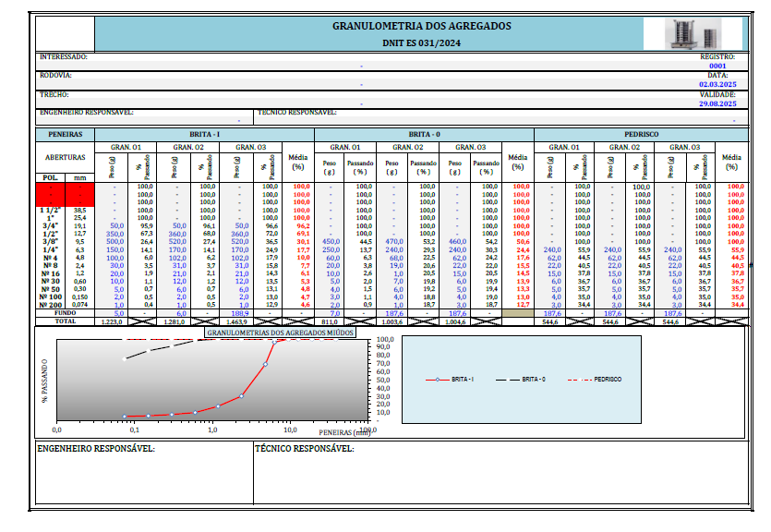Select the 3/8" sieve row label
Image resolution: width=771 pixels, height=532 pixels.
coord(50,242)
